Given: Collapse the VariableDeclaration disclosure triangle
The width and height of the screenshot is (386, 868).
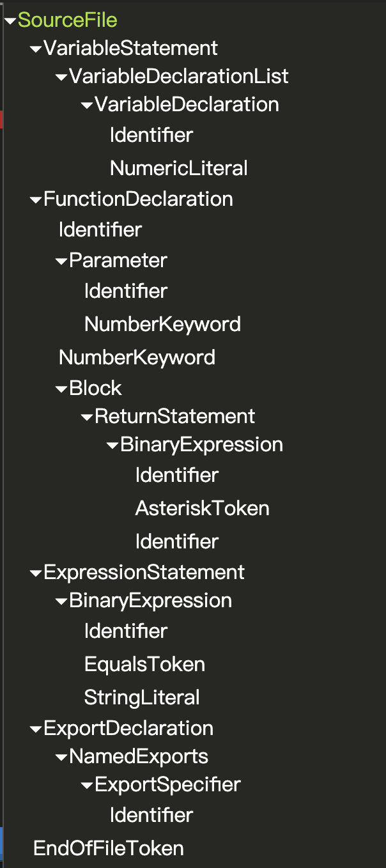Looking at the screenshot, I should 87,105.
